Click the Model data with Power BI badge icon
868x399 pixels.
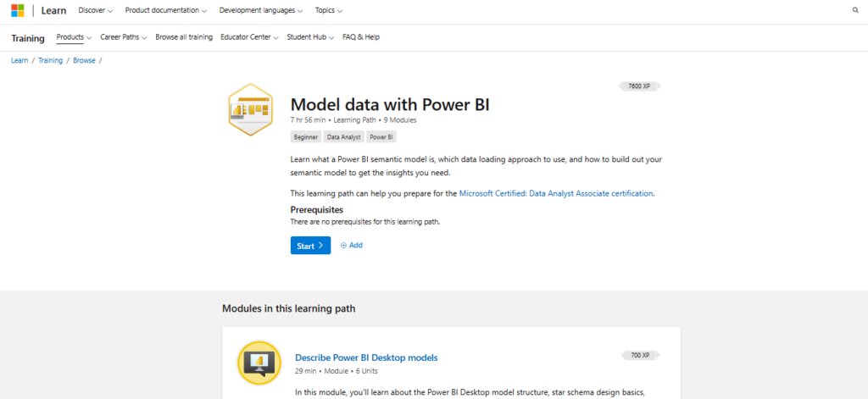[251, 109]
